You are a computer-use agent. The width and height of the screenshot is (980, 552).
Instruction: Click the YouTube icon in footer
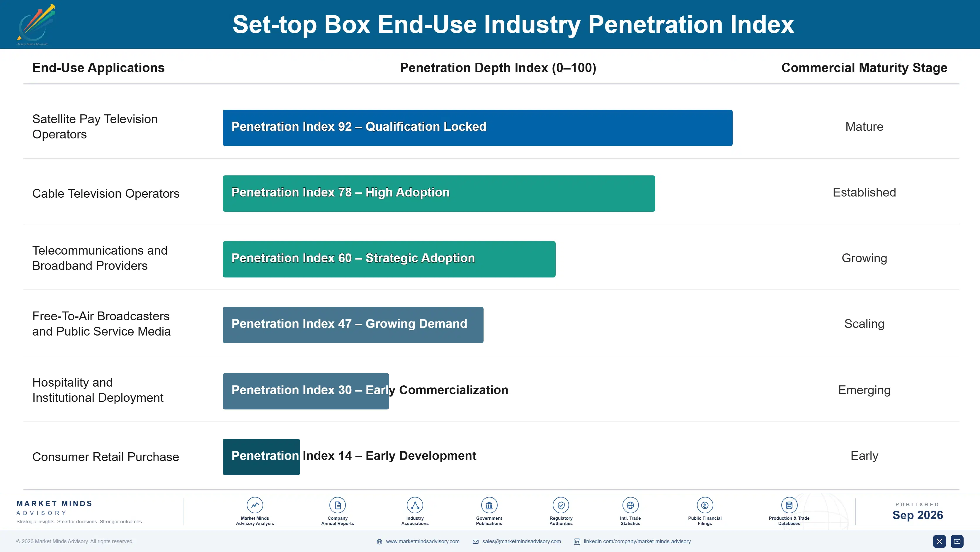pos(957,541)
